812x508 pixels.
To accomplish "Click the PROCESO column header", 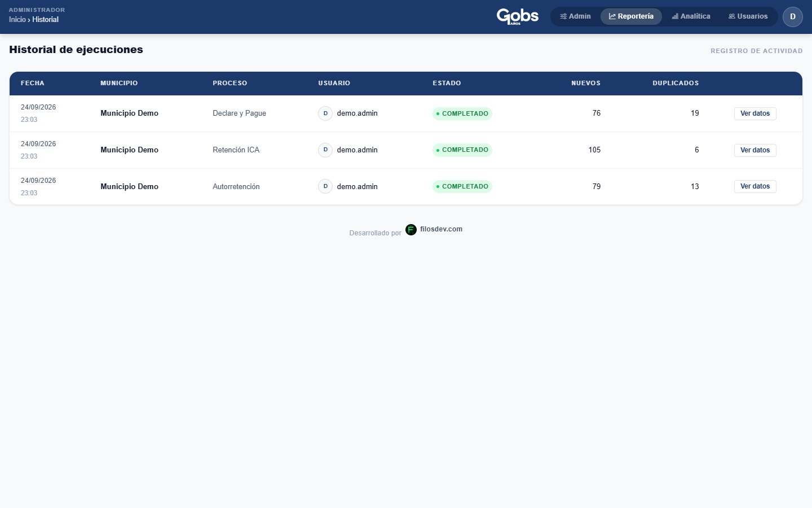I will pyautogui.click(x=230, y=83).
